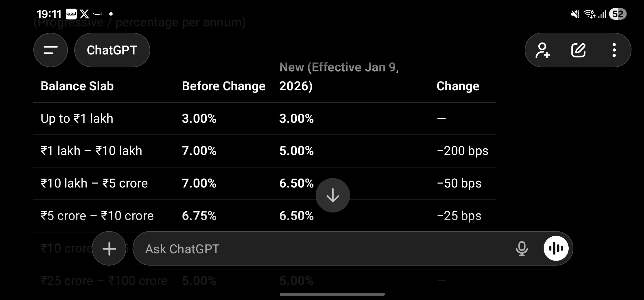Tap the battery indicator showing 52
This screenshot has width=644, height=300.
618,14
